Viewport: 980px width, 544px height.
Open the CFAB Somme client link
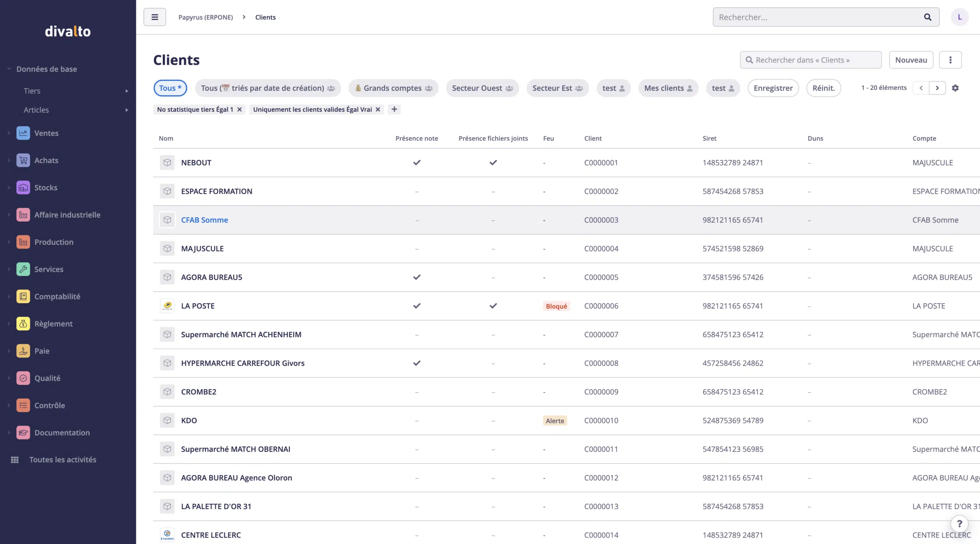(204, 220)
